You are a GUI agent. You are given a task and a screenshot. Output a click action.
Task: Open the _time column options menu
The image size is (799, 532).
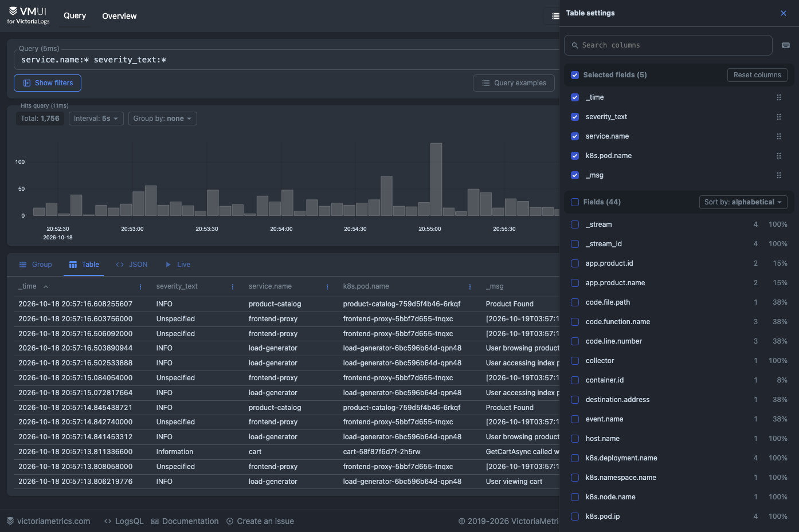(140, 287)
